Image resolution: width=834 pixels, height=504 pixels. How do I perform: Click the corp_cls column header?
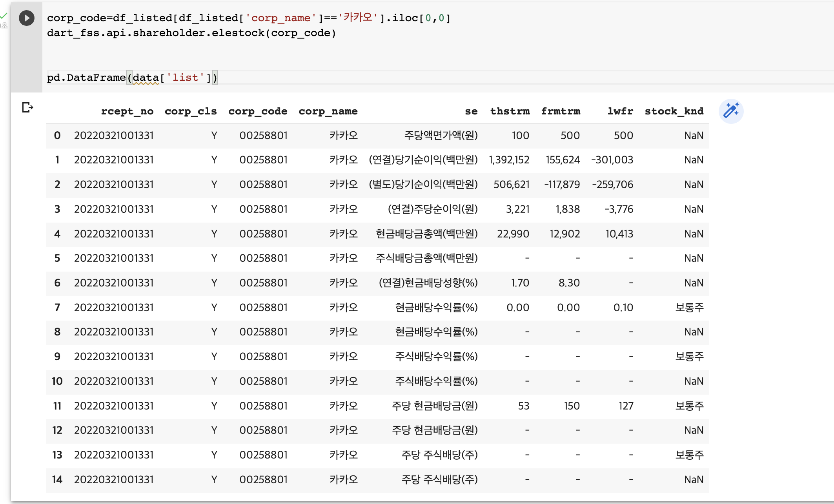(x=191, y=111)
